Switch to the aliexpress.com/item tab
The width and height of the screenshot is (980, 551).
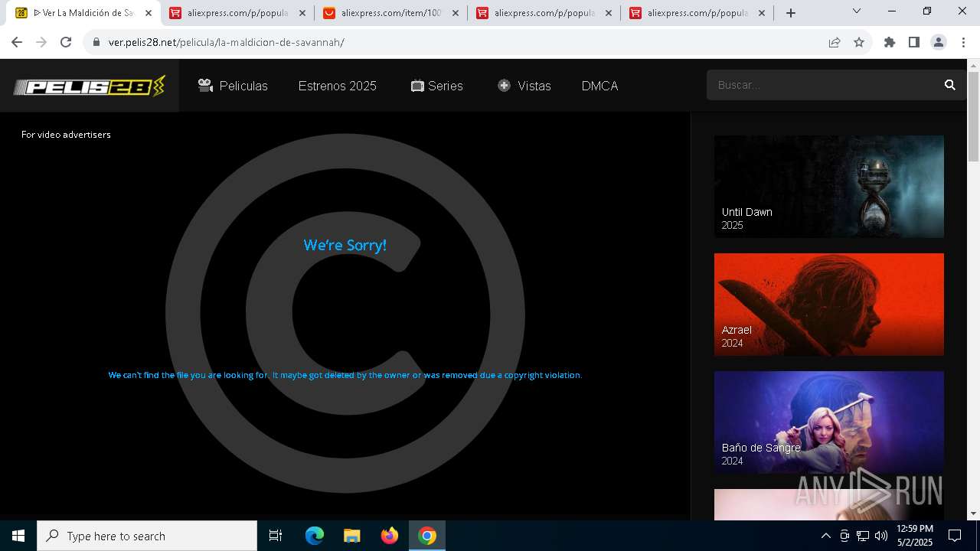(x=390, y=13)
